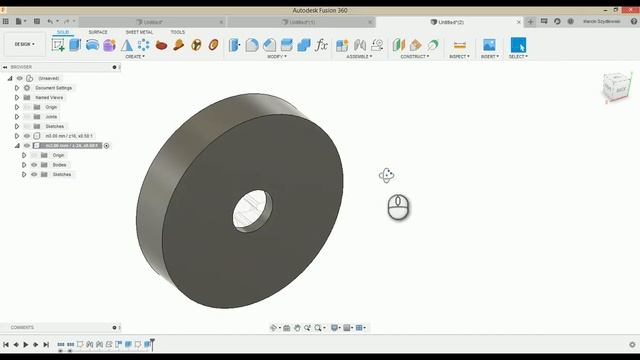
Task: Toggle visibility of the Bodies folder
Action: (x=34, y=165)
